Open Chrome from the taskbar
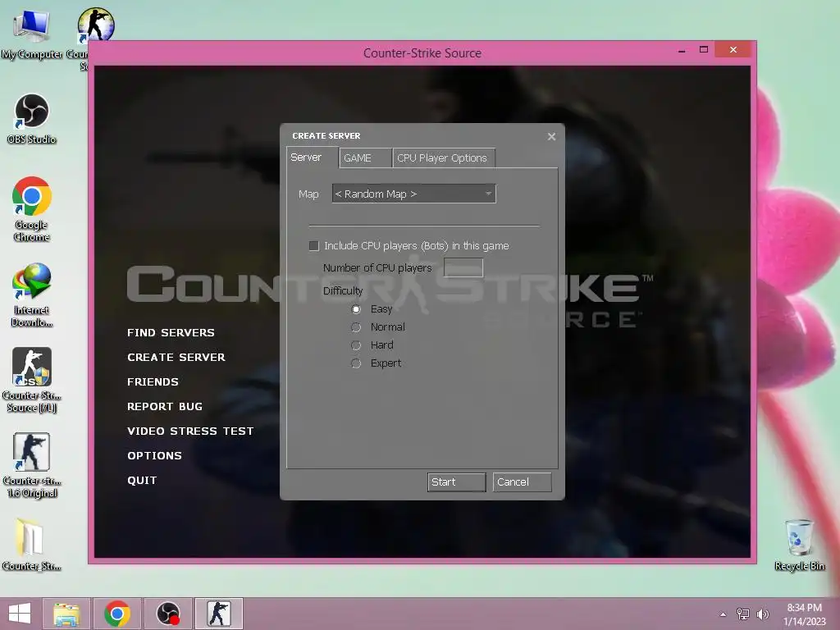Screen dimensions: 840x630 tap(117, 614)
